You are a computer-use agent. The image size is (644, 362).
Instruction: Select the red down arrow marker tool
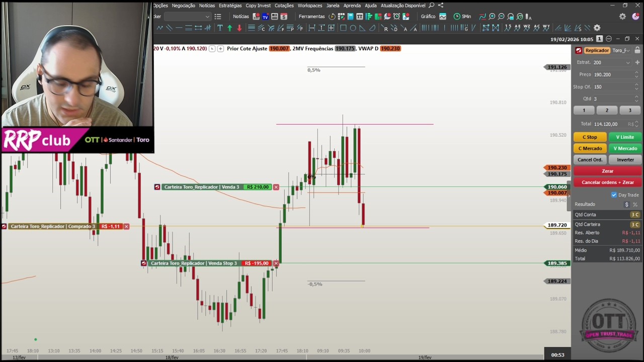point(239,28)
